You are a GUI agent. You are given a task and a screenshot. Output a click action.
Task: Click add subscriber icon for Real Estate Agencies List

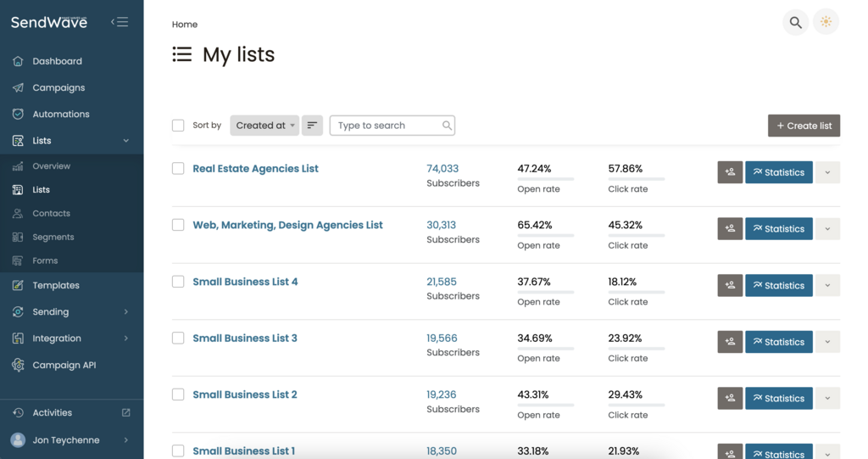[730, 172]
